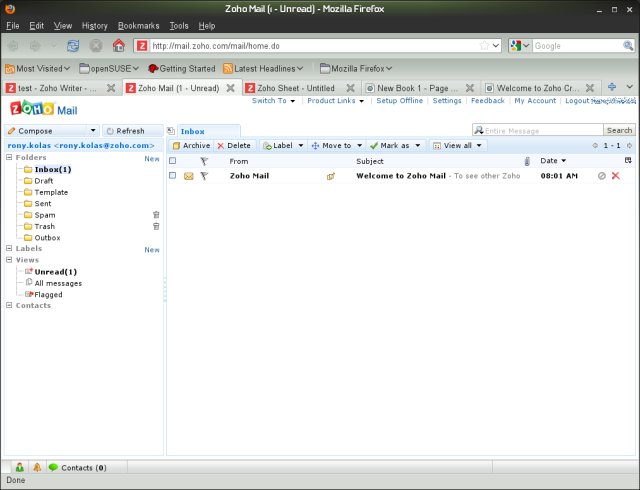Open the Bookmarks menu

(138, 25)
